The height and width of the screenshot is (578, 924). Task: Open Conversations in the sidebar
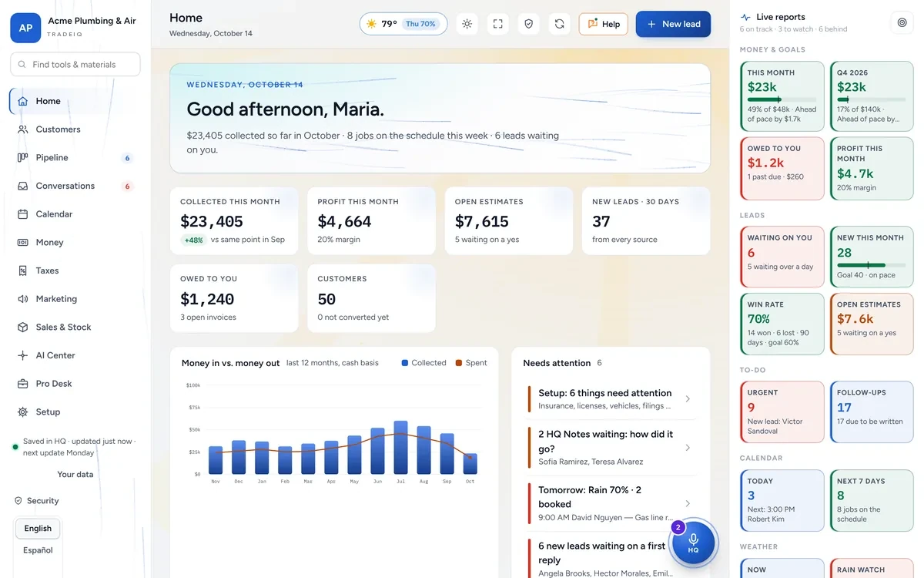point(75,186)
